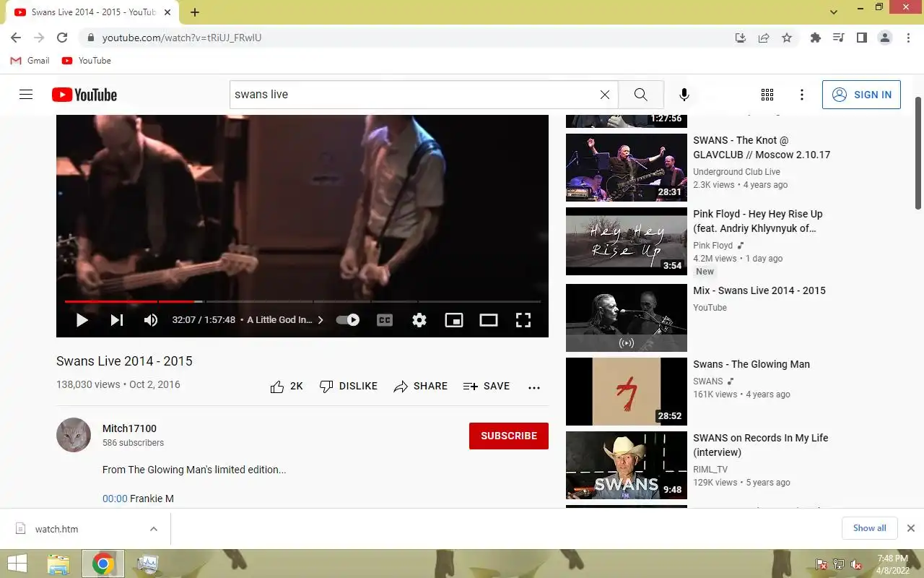Toggle Chrome side panel icon
This screenshot has width=924, height=578.
point(861,38)
